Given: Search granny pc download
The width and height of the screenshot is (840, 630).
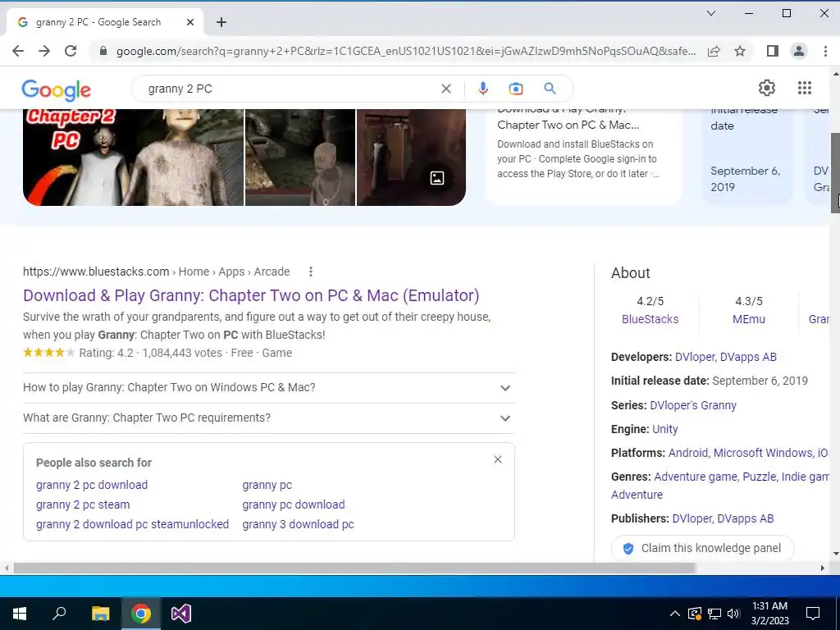Looking at the screenshot, I should 294,504.
